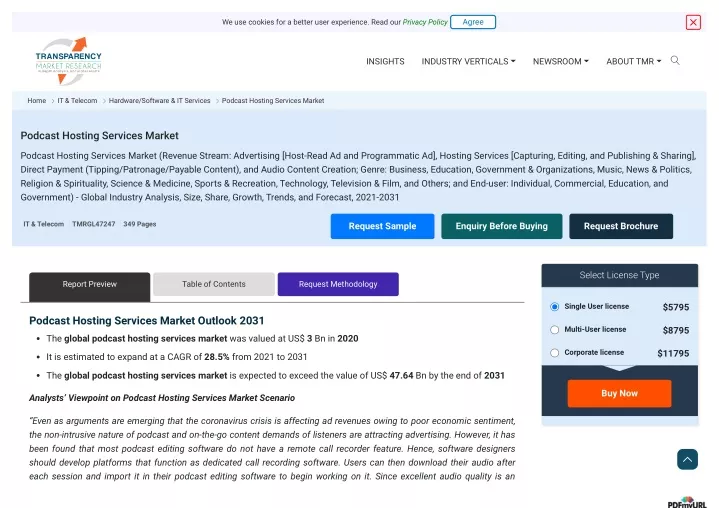The height and width of the screenshot is (508, 719).
Task: Click the PDFmyURL logo
Action: click(x=686, y=502)
